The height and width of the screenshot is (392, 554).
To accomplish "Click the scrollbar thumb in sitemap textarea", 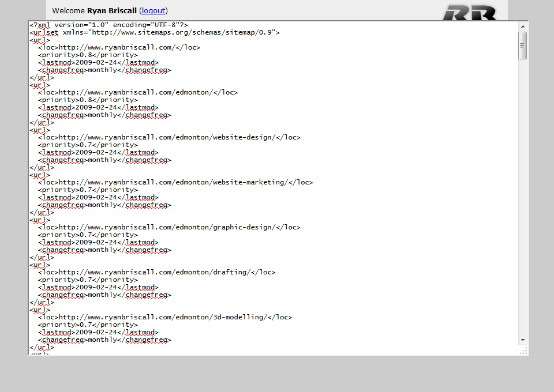I will (x=523, y=46).
